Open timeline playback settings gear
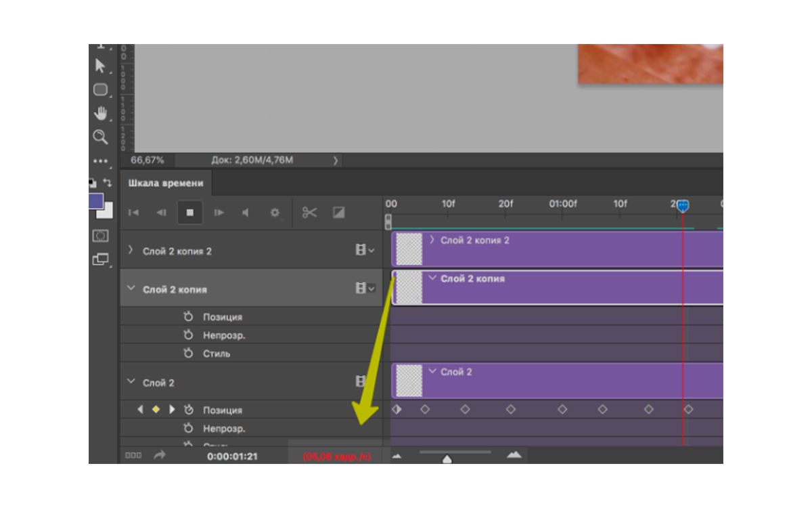 275,213
